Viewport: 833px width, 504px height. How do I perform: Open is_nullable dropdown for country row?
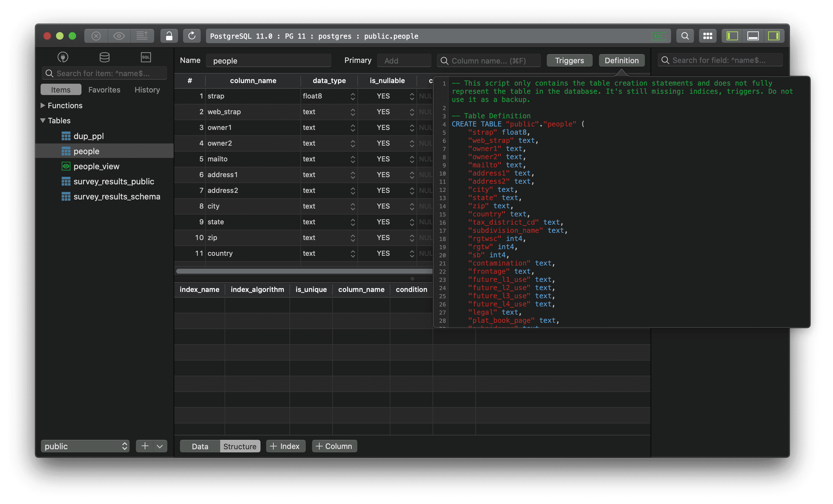(x=412, y=254)
